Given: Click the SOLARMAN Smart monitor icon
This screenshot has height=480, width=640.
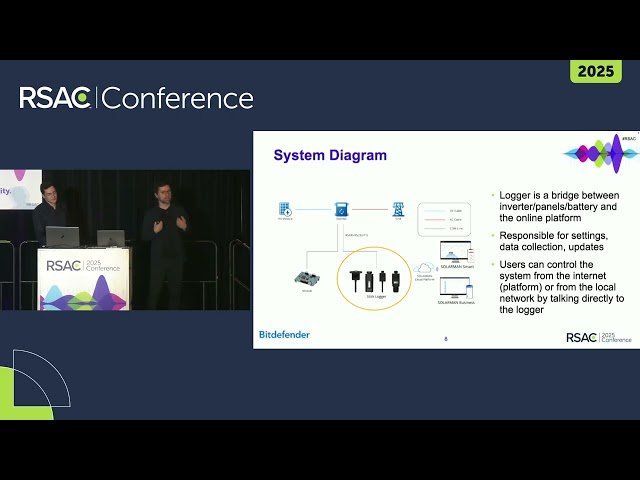Looking at the screenshot, I should tap(455, 250).
